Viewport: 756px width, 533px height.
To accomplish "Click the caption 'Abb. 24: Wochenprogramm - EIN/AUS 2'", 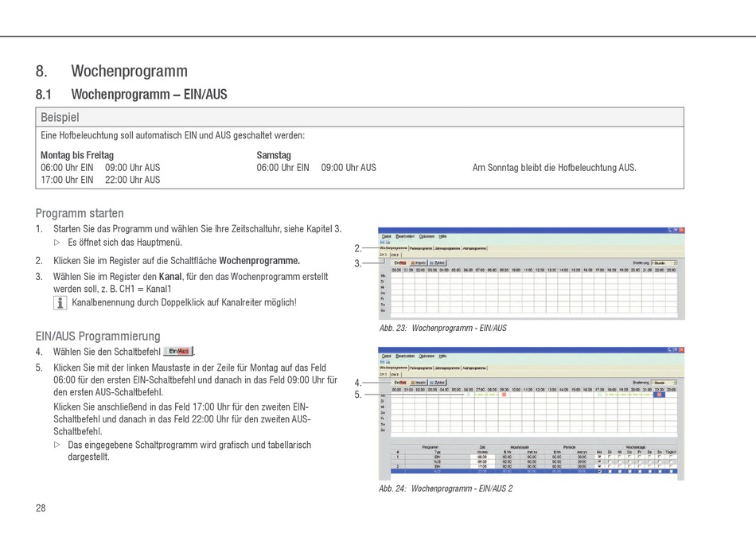I will [x=446, y=488].
